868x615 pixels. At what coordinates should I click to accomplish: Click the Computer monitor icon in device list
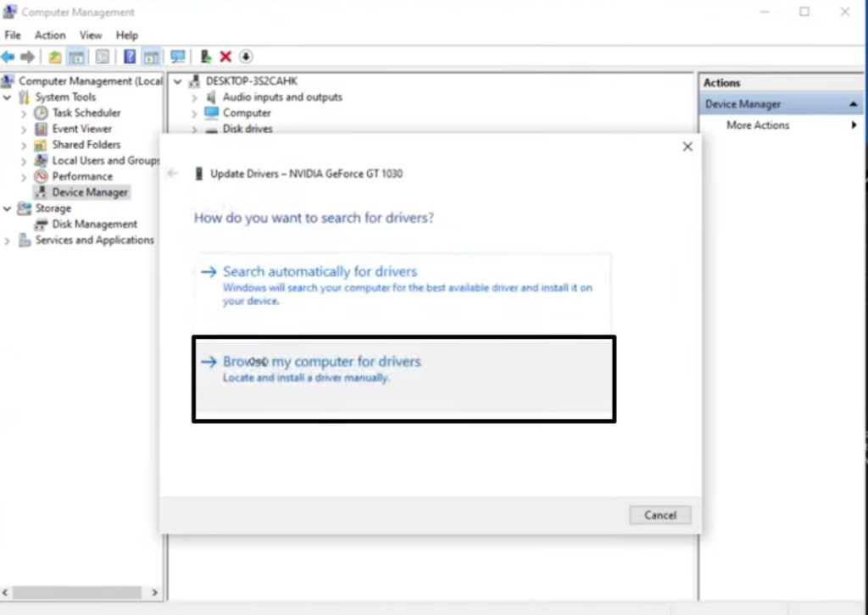coord(211,113)
